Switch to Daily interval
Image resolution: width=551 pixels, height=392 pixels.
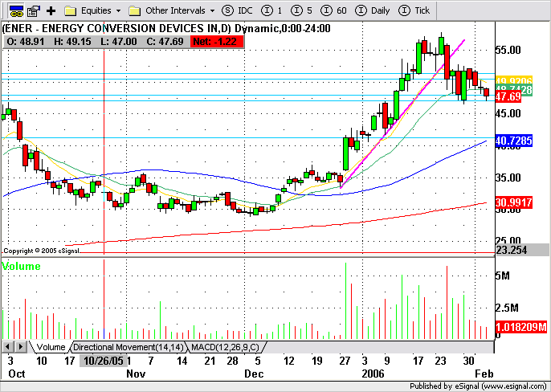(x=373, y=10)
